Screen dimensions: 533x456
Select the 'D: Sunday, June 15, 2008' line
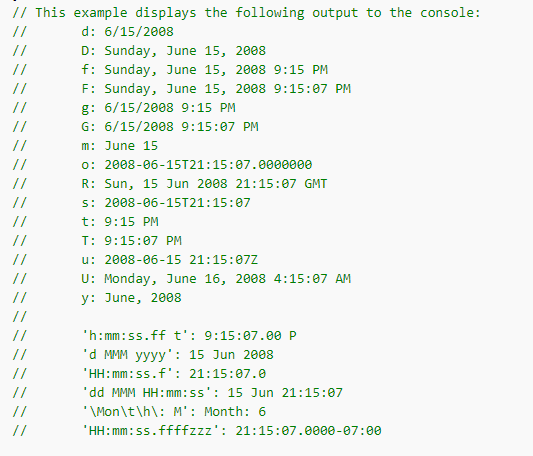pos(173,51)
